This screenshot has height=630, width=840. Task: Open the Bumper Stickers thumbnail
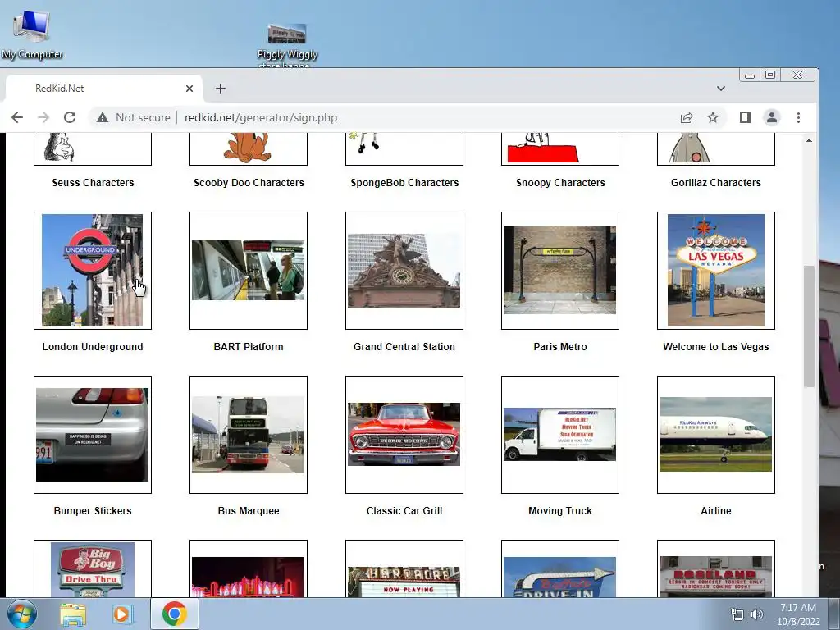click(93, 435)
